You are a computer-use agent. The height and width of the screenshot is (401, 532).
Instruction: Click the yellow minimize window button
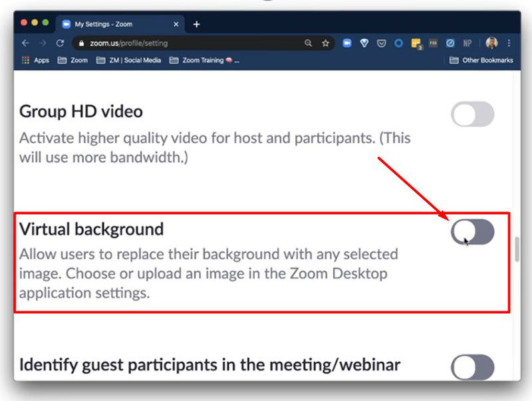point(35,23)
